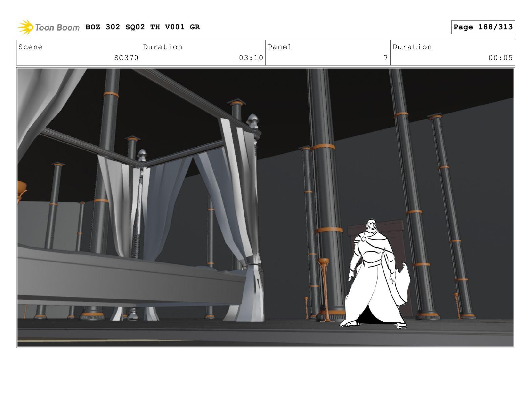The height and width of the screenshot is (411, 532).
Task: Select the panel number 7
Action: coord(386,58)
